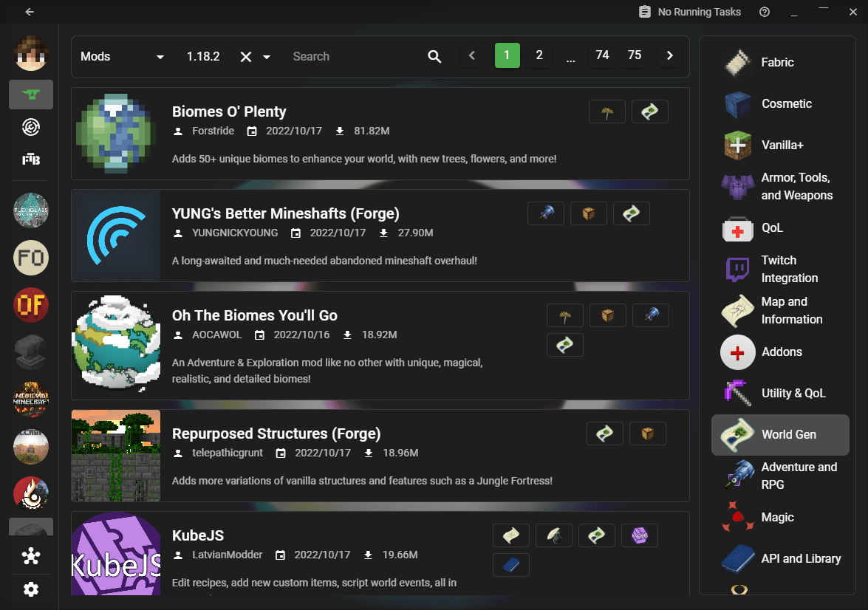Click the sword tag on YUNG's Better Mineshafts

pos(546,213)
